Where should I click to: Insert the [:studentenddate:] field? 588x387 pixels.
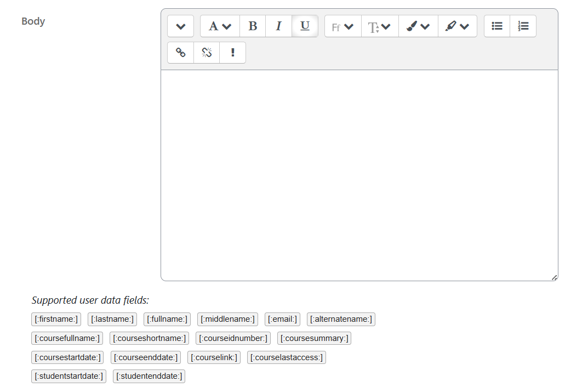pos(149,376)
